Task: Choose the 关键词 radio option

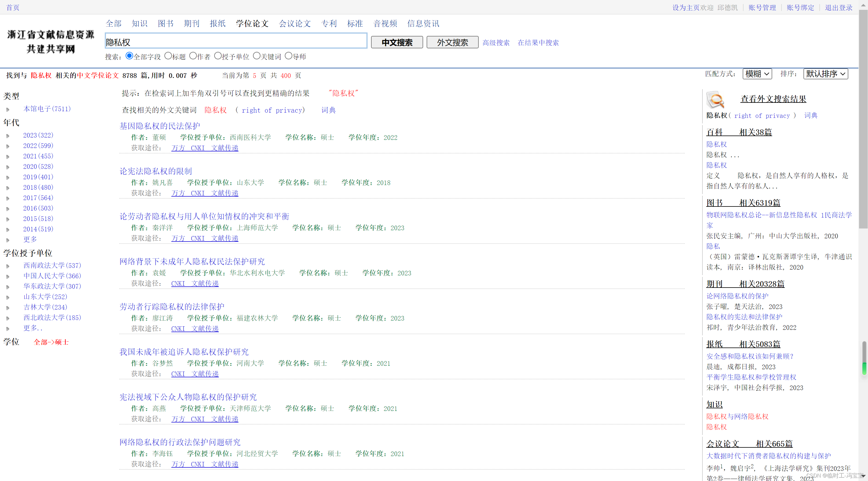Action: click(256, 56)
